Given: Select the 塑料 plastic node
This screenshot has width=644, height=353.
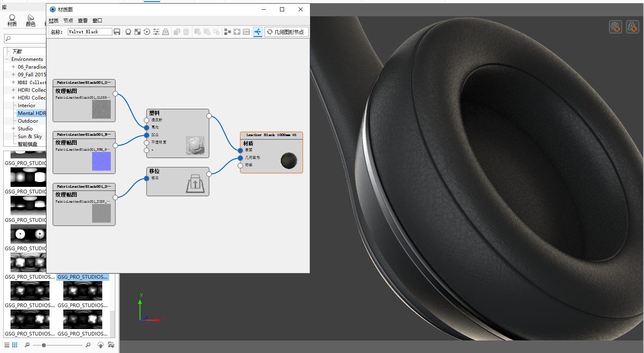Looking at the screenshot, I should tap(178, 133).
